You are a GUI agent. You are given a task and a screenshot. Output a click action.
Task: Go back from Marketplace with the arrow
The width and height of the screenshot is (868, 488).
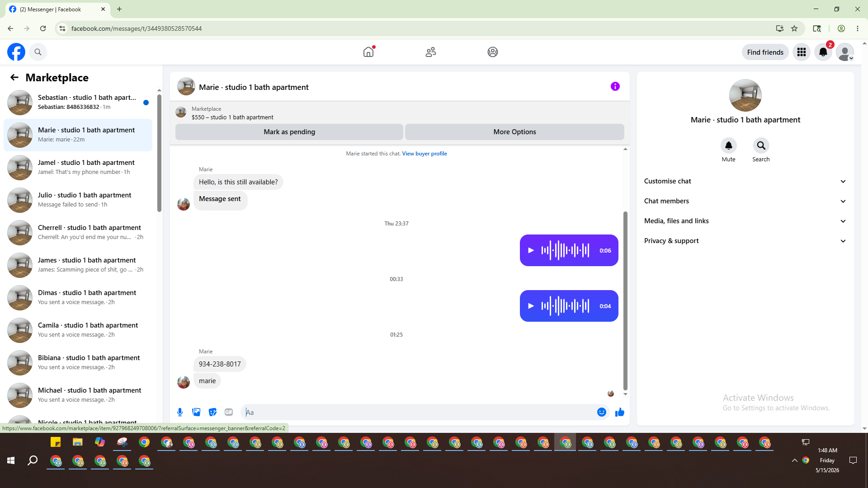tap(14, 77)
